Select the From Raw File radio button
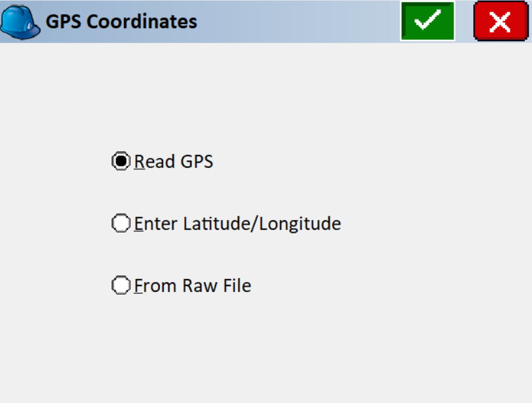Screen dimensions: 532x403 (121, 286)
